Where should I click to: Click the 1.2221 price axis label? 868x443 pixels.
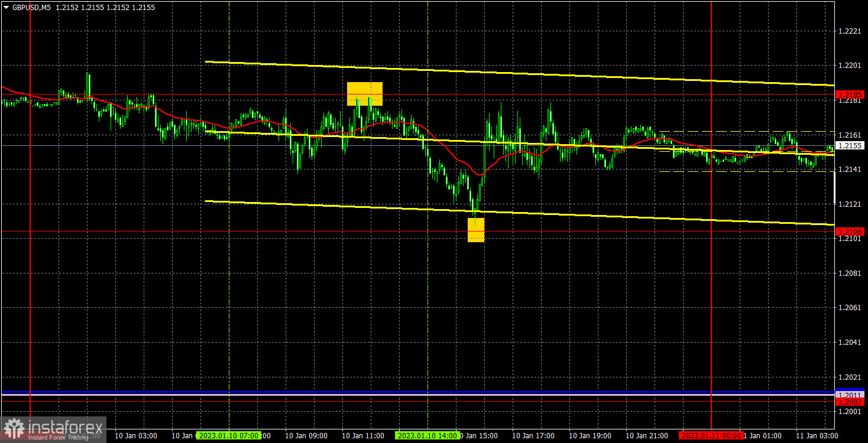(850, 31)
